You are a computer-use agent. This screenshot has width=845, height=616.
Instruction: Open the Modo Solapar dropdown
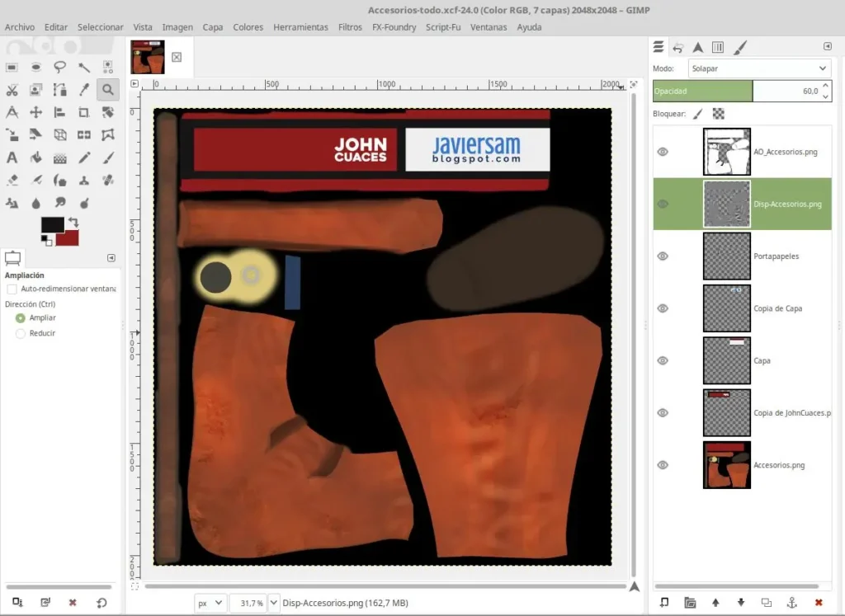pos(759,68)
